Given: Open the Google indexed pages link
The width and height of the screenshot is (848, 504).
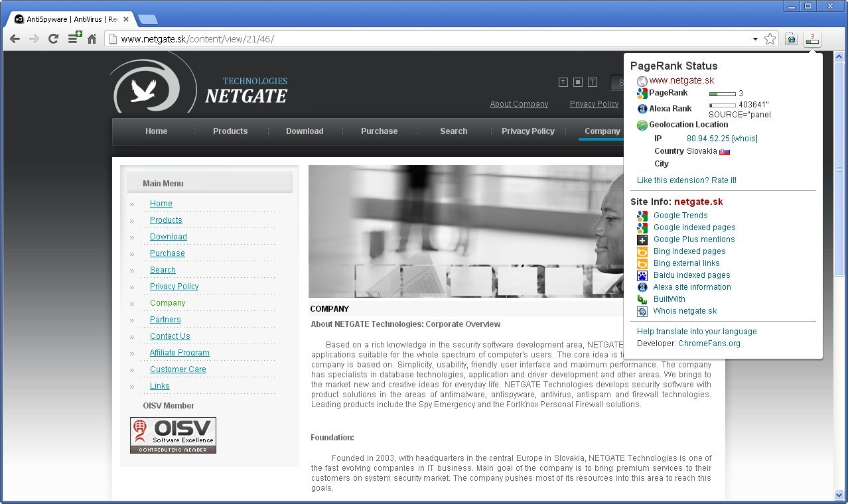Looking at the screenshot, I should pyautogui.click(x=694, y=227).
